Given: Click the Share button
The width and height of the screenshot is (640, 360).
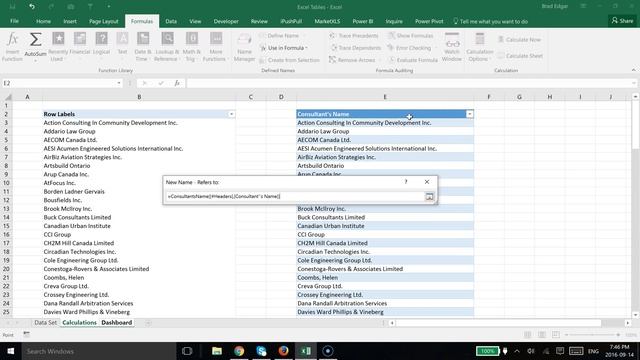Looking at the screenshot, I should [622, 20].
